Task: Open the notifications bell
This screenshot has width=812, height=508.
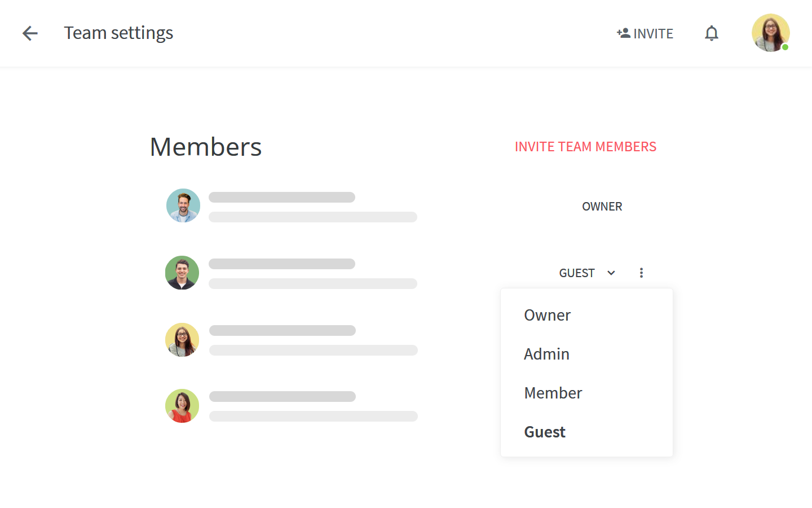Action: pyautogui.click(x=712, y=33)
